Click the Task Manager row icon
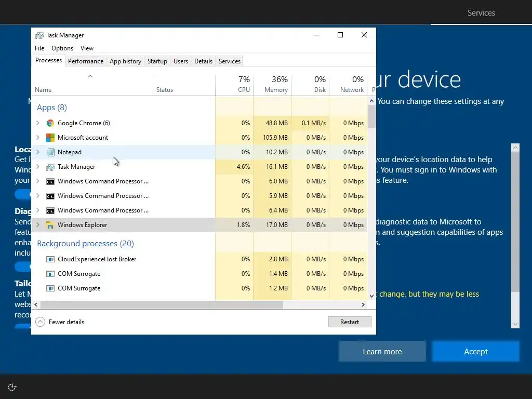This screenshot has width=532, height=399. (50, 167)
